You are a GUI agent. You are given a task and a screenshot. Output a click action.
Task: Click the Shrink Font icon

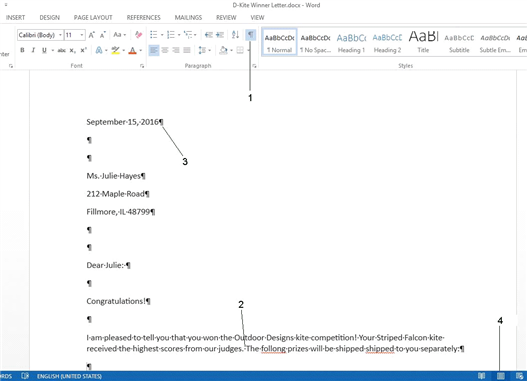[x=103, y=35]
